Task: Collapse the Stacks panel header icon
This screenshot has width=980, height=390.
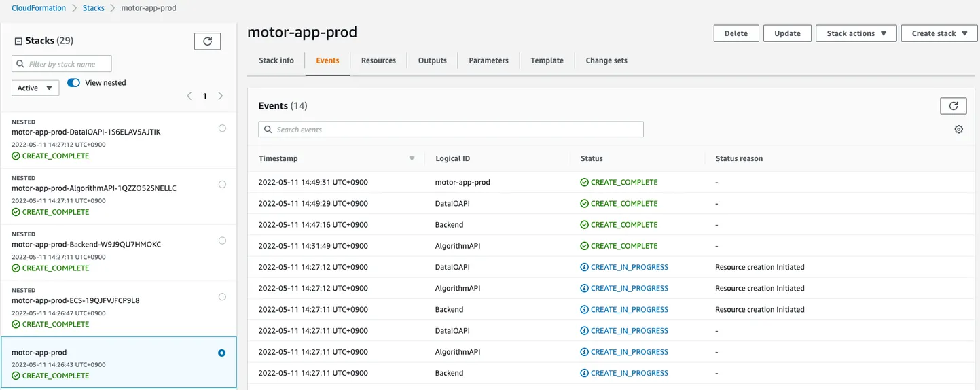Action: pyautogui.click(x=18, y=41)
